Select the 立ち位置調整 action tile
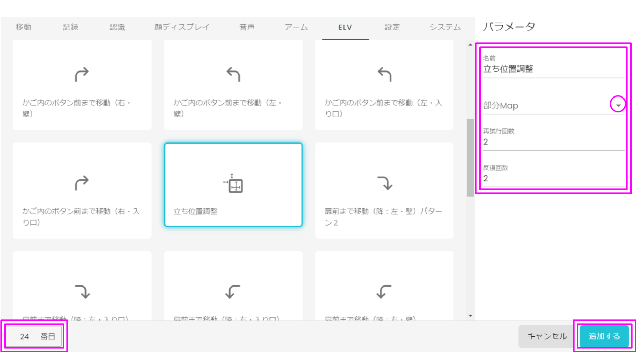The height and width of the screenshot is (358, 644). point(233,184)
